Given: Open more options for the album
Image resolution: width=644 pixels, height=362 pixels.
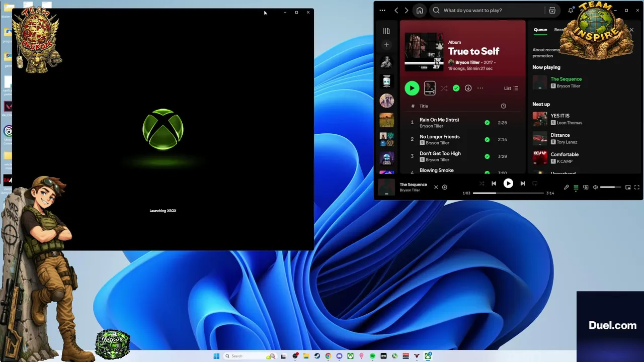Looking at the screenshot, I should [480, 88].
